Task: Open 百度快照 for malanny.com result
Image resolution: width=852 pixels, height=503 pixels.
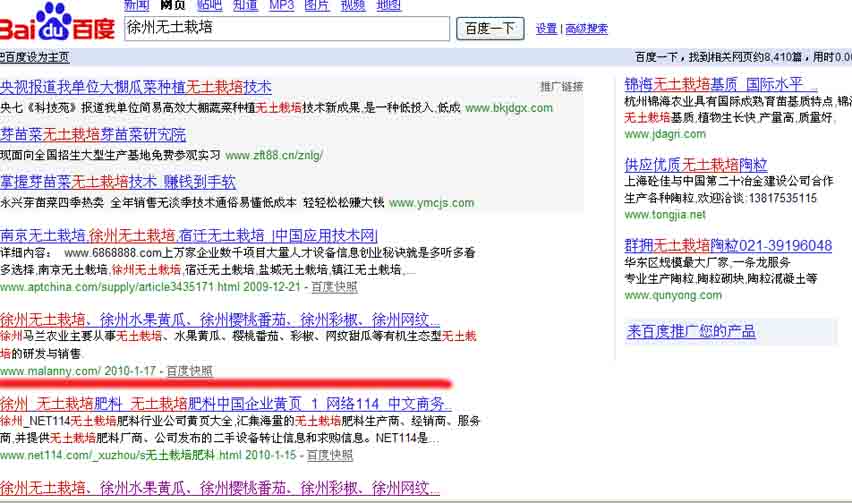Action: [189, 371]
